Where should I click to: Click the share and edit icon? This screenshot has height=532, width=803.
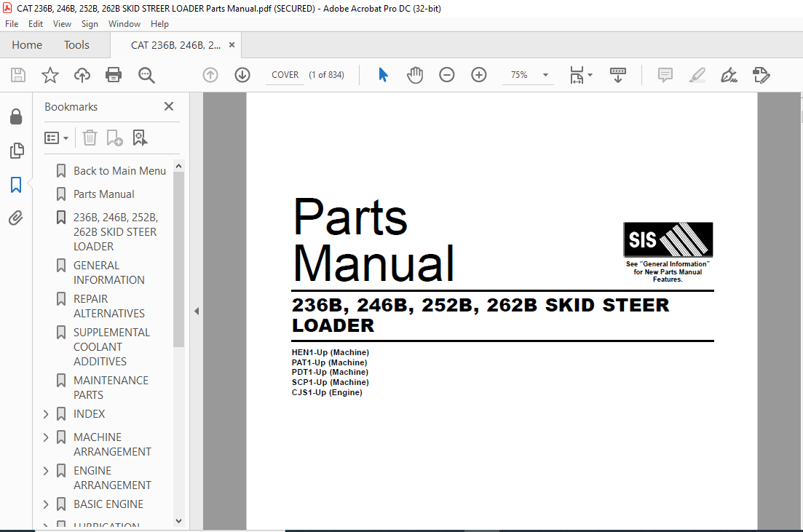click(x=761, y=75)
